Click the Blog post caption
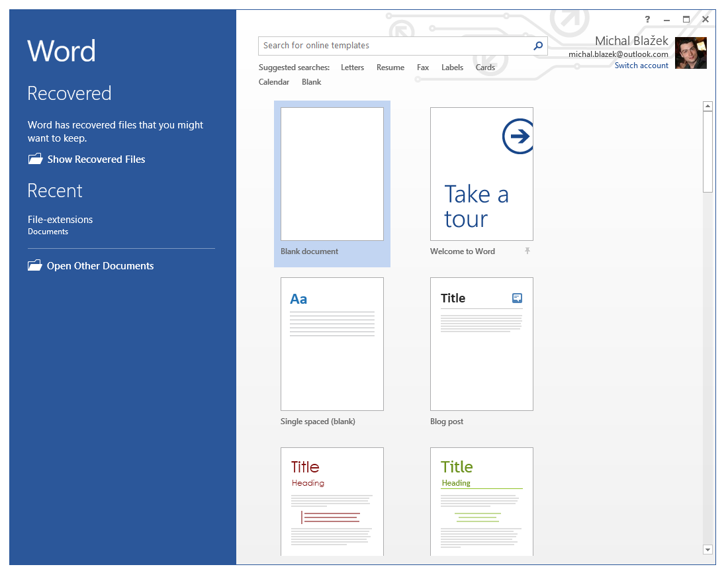Screen dimensions: 728x577 [x=447, y=422]
